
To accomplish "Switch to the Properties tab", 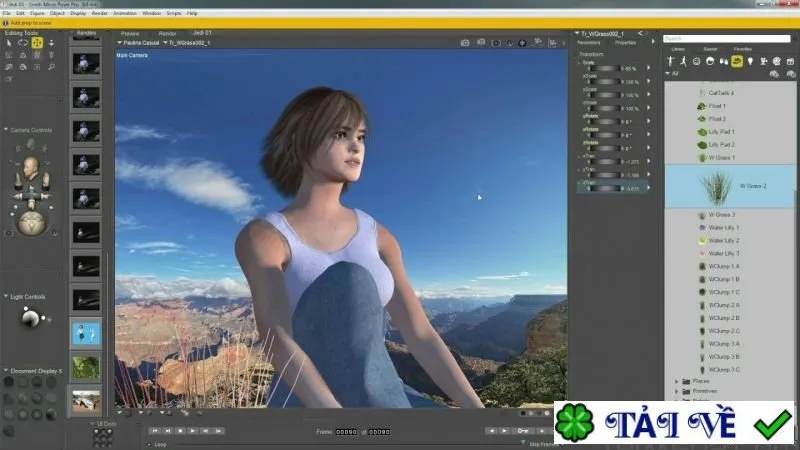I will pos(625,43).
